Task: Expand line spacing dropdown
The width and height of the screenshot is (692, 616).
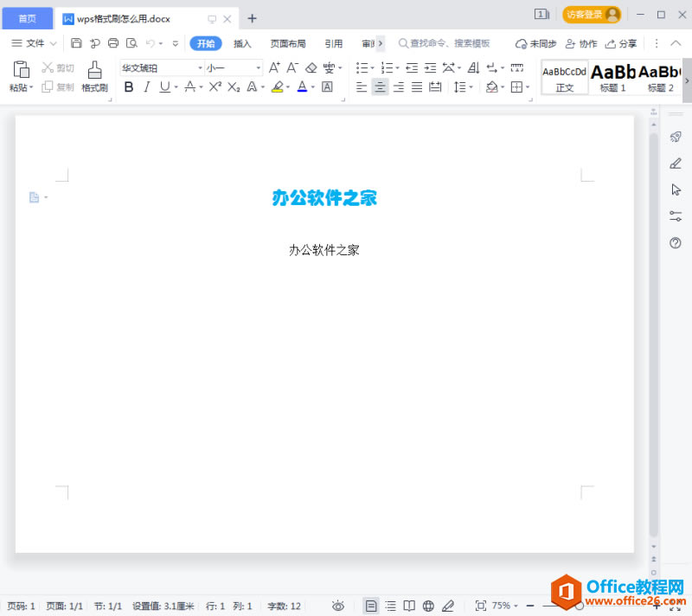Action: tap(471, 87)
